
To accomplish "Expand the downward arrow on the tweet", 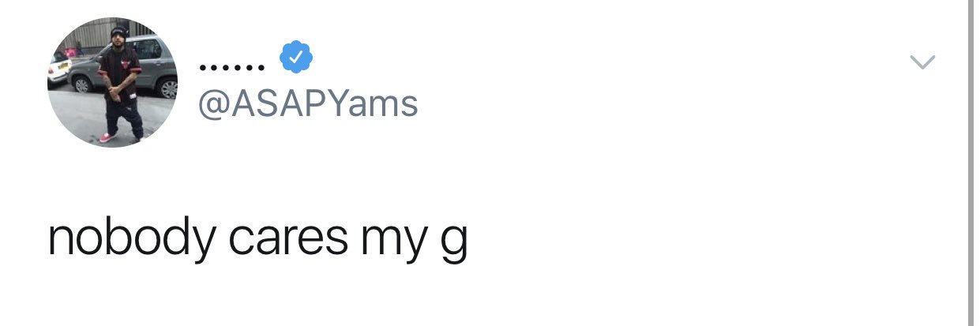I will point(922,62).
